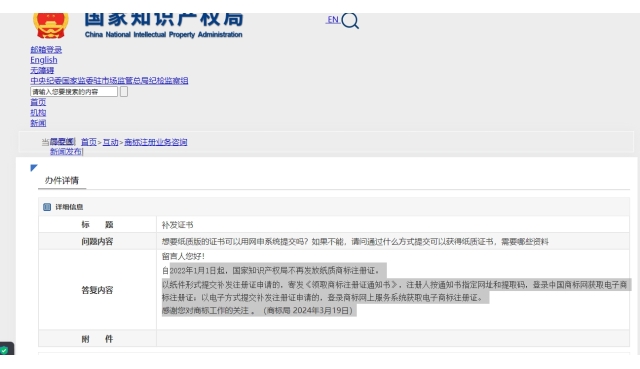Viewport: 640px width, 369px height.
Task: Click the 国家知识产权局 site title
Action: tap(164, 19)
